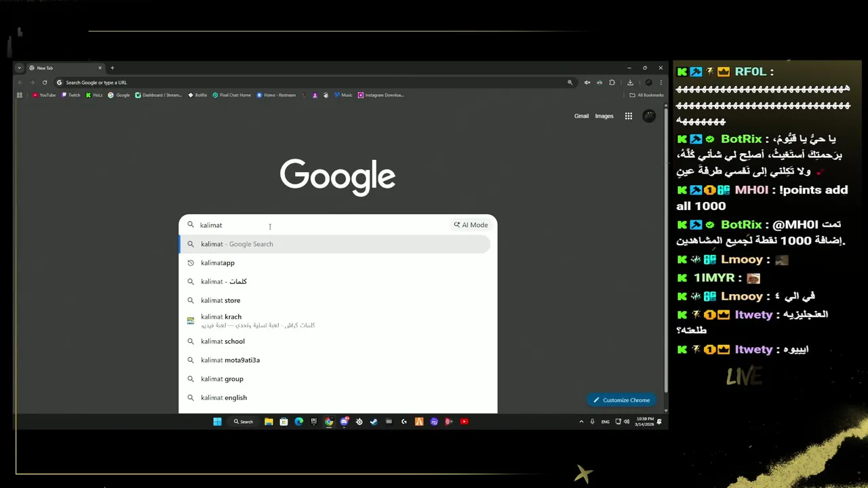Select the 'kalimat school' suggestion
This screenshot has width=868, height=488.
334,342
